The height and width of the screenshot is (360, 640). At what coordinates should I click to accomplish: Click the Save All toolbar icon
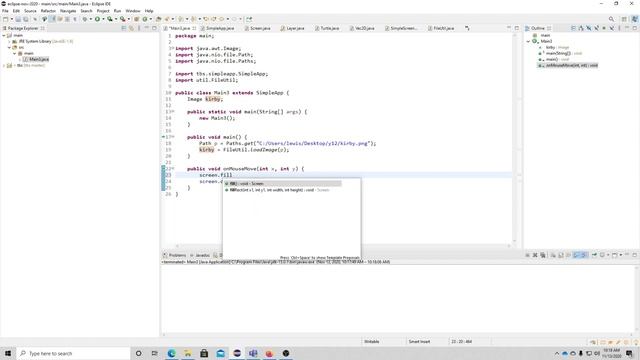25,19
